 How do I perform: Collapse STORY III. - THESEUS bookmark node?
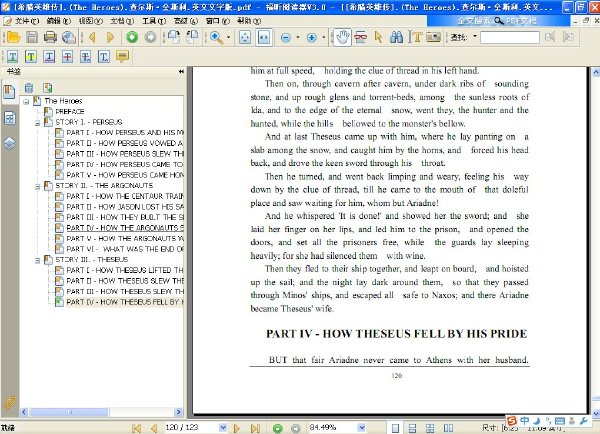38,260
